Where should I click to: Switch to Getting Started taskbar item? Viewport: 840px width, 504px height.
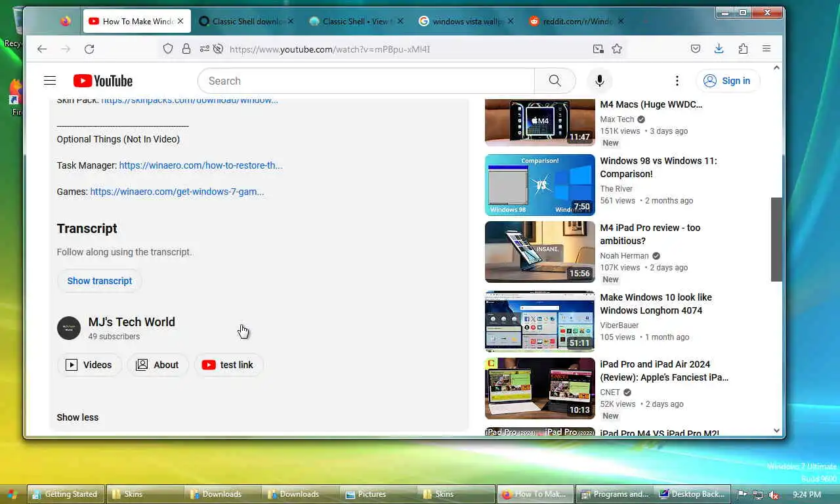click(64, 494)
